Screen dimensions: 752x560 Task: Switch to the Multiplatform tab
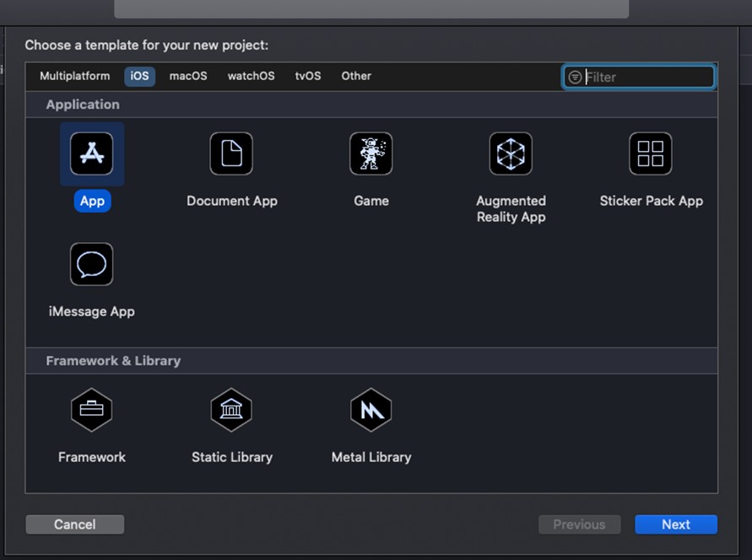click(75, 76)
